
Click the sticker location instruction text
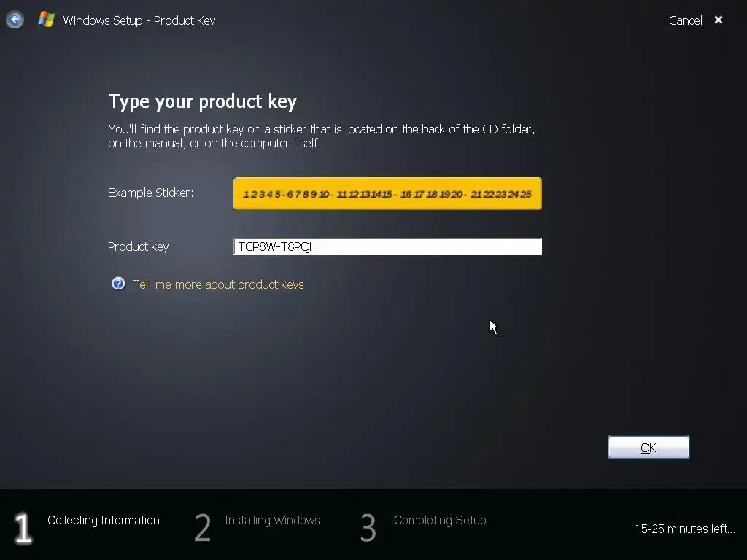[322, 136]
